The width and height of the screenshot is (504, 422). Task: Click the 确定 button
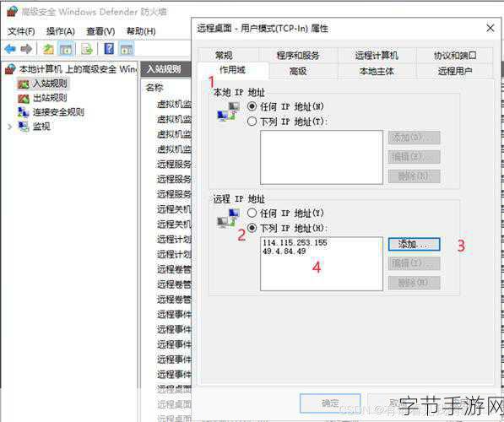(330, 403)
